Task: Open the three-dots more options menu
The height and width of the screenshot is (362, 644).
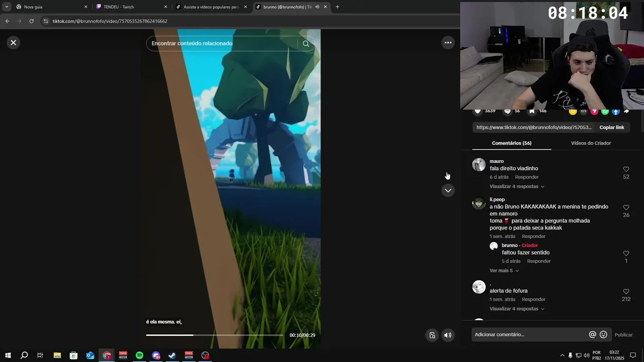Action: coord(448,43)
